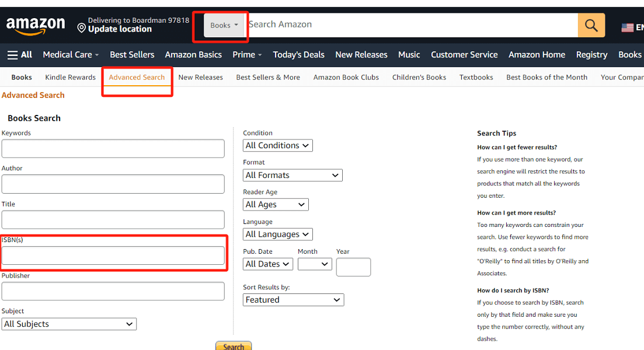
Task: Open the Customer Service menu item
Action: pos(464,54)
